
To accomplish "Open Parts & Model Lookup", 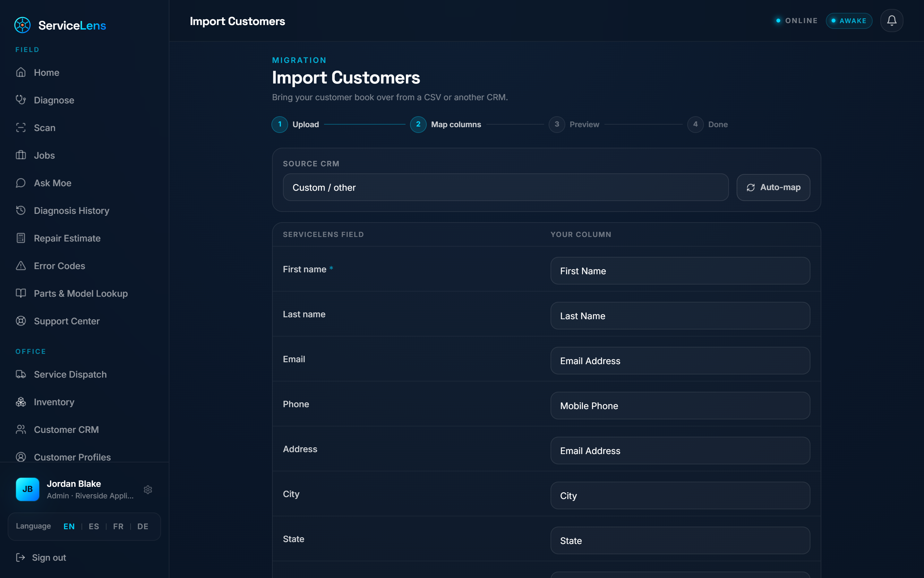I will pyautogui.click(x=84, y=293).
